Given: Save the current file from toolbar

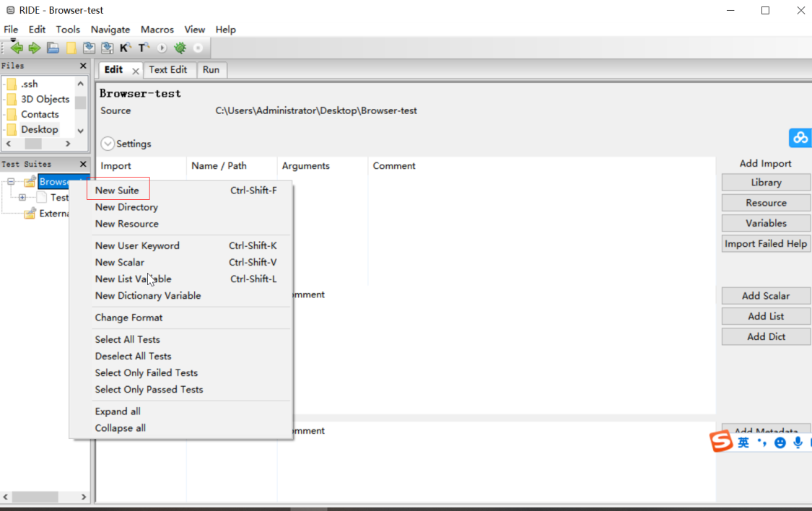Looking at the screenshot, I should point(89,48).
